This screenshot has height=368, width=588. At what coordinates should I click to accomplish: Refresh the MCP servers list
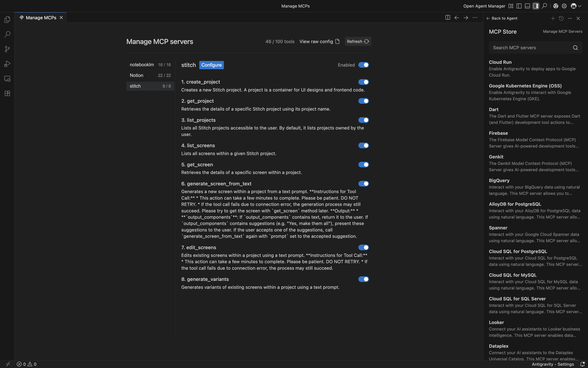358,41
